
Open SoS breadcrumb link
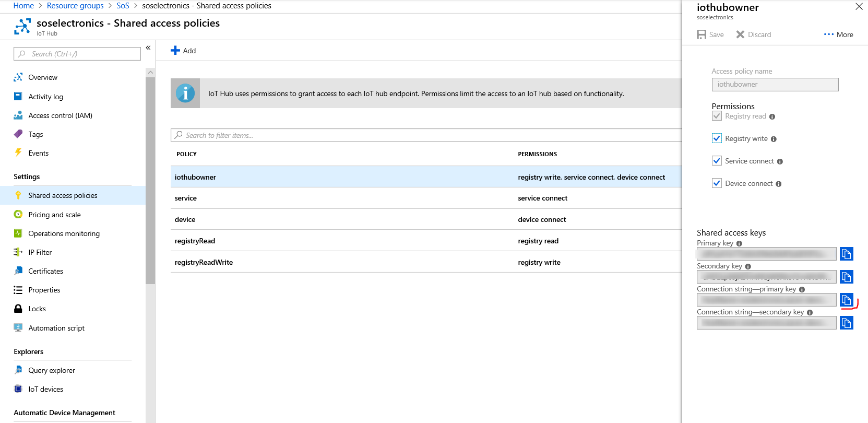(x=123, y=6)
